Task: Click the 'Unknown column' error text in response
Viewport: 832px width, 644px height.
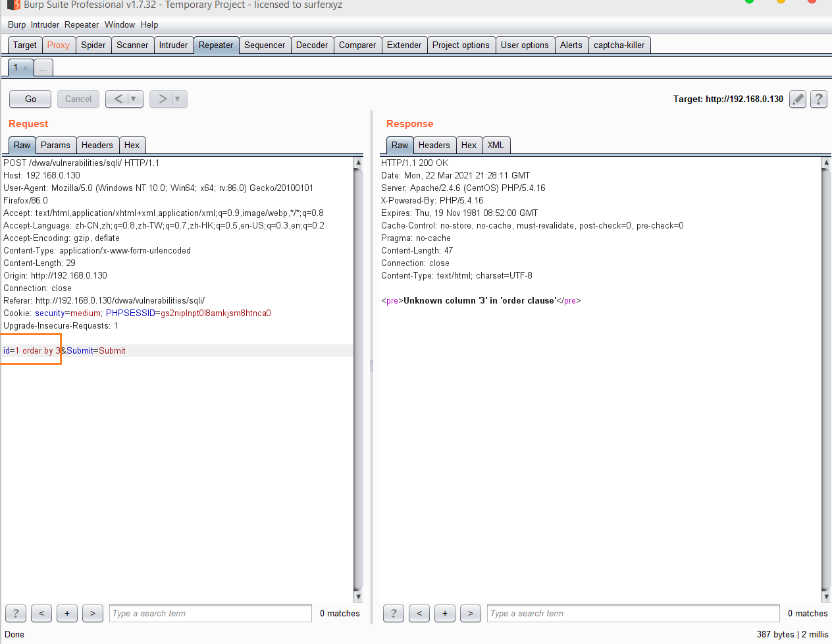Action: (479, 300)
